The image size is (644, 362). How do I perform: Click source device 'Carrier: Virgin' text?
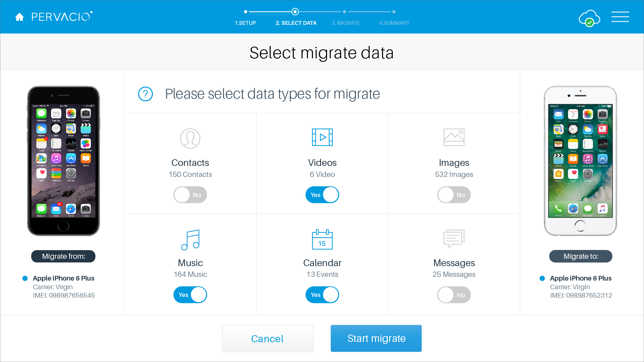(x=53, y=287)
